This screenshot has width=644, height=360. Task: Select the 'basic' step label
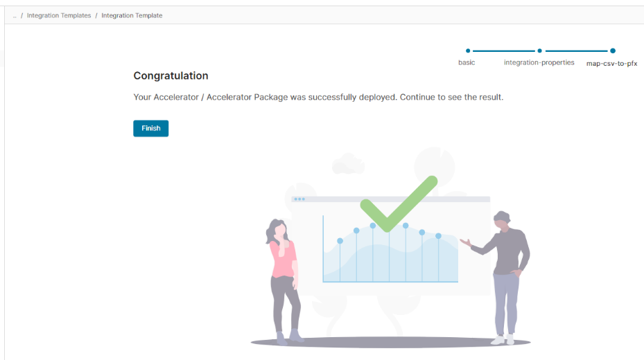(x=467, y=62)
